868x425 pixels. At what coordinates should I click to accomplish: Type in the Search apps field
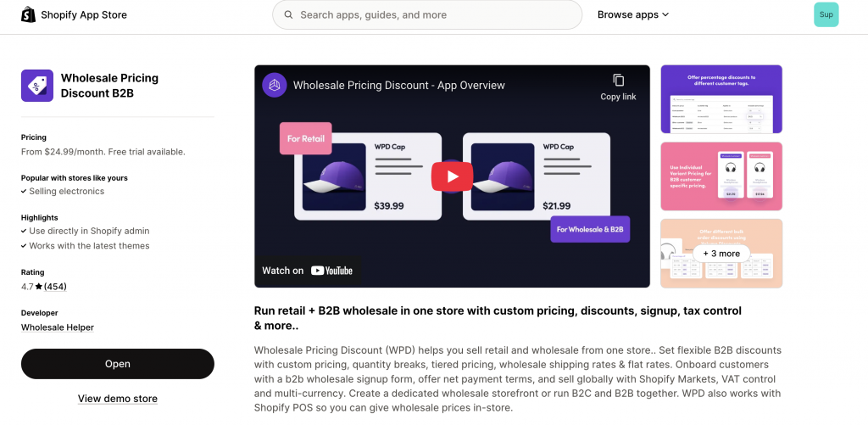click(432, 15)
